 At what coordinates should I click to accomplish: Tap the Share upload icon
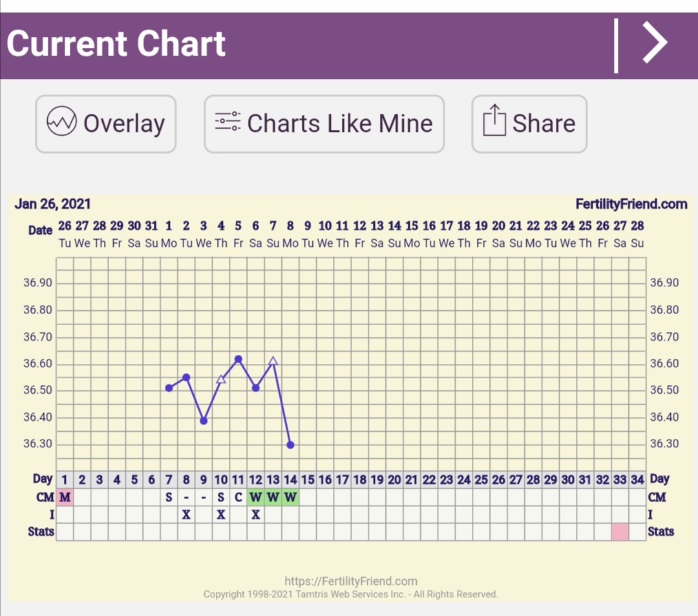494,122
